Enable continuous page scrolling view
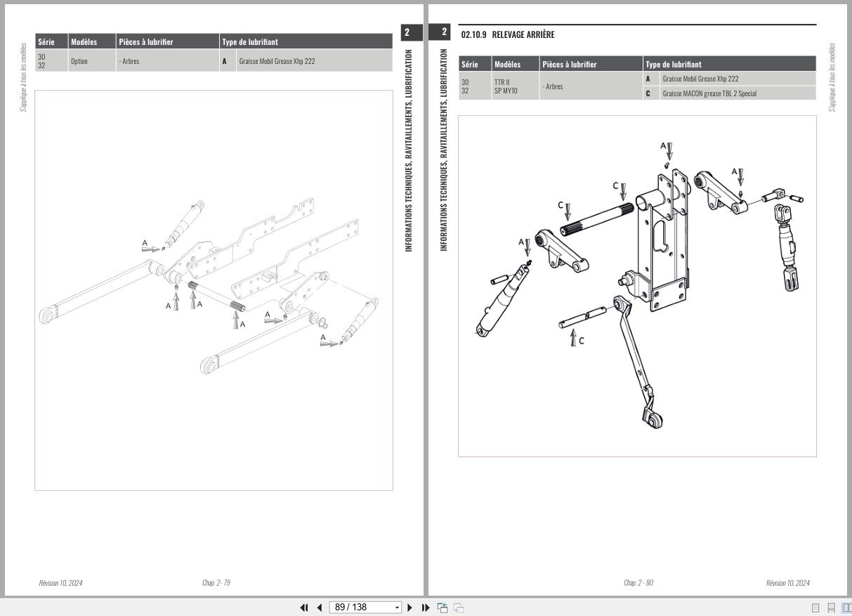Viewport: 852px width, 616px height. pyautogui.click(x=832, y=607)
